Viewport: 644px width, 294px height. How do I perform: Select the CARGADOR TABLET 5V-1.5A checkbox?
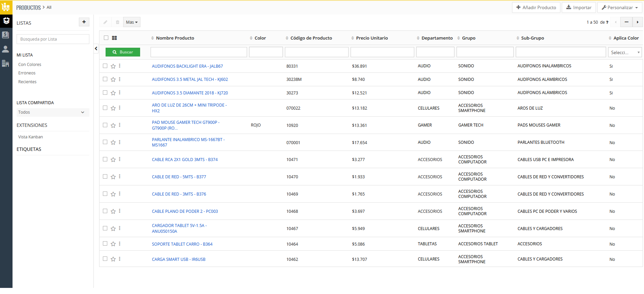pyautogui.click(x=105, y=228)
